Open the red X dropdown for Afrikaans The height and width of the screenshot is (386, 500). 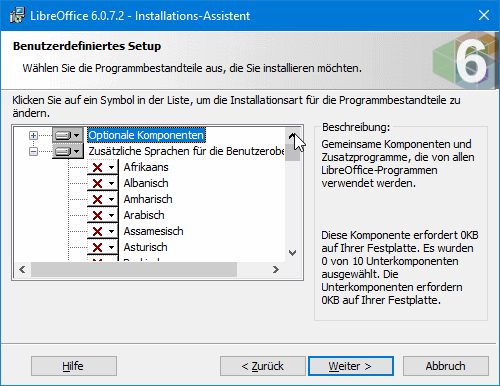103,167
